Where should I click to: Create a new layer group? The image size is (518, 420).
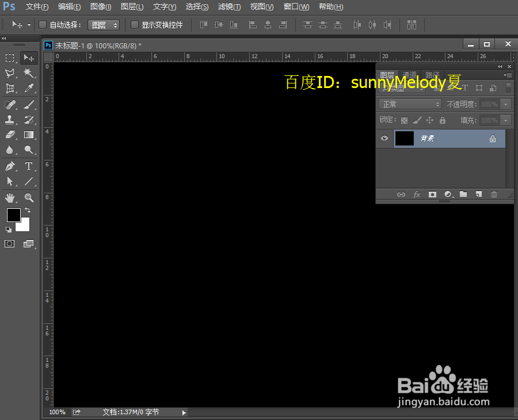click(463, 194)
